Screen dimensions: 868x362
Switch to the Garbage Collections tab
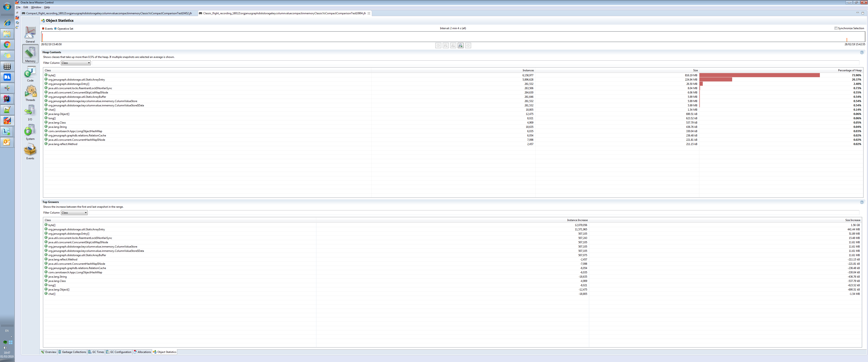[72, 352]
